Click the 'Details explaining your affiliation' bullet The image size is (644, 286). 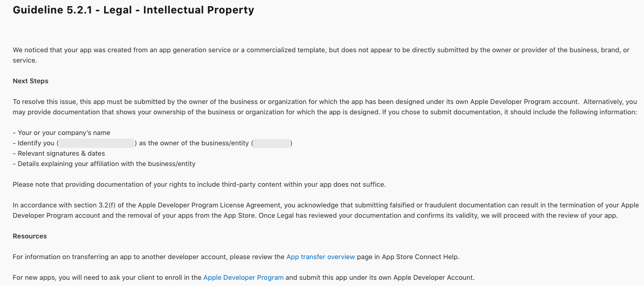pyautogui.click(x=104, y=163)
